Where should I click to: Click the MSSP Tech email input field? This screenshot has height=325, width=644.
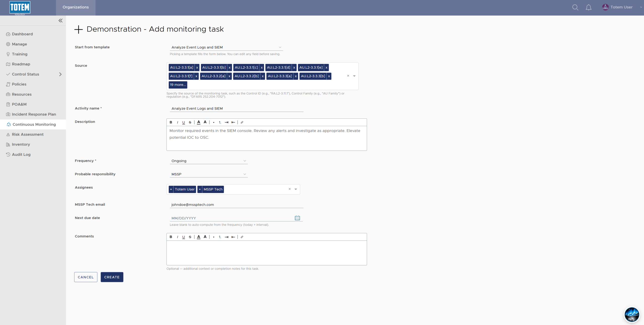[x=236, y=205]
